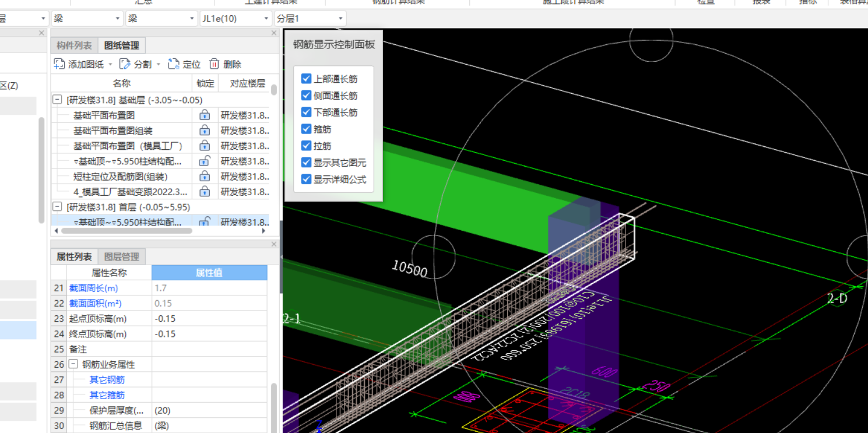Uncheck 上部通长筋 checkbox

(x=306, y=79)
